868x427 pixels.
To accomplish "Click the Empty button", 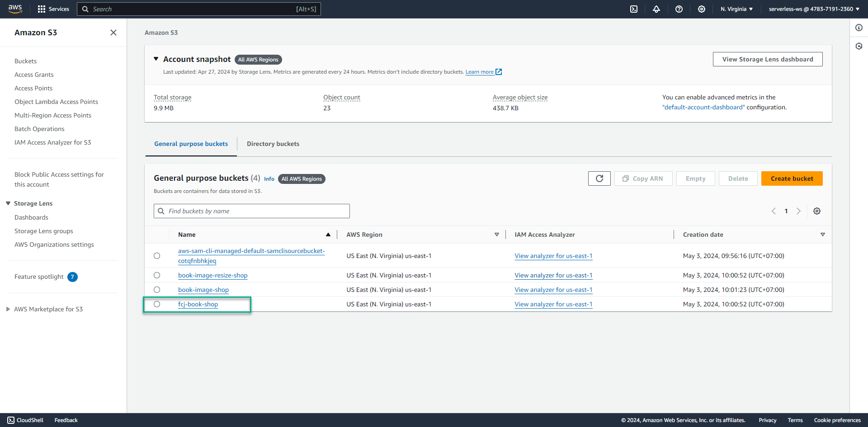I will (696, 178).
